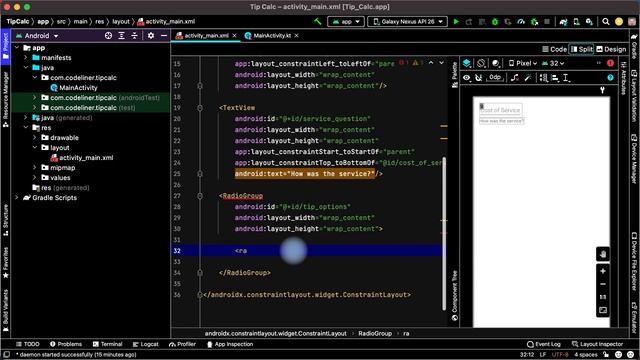This screenshot has height=360, width=640.
Task: Open the Problems tool window
Action: tap(66, 344)
